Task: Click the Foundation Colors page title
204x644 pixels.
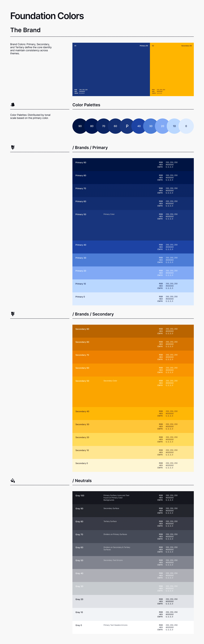Action: point(47,16)
